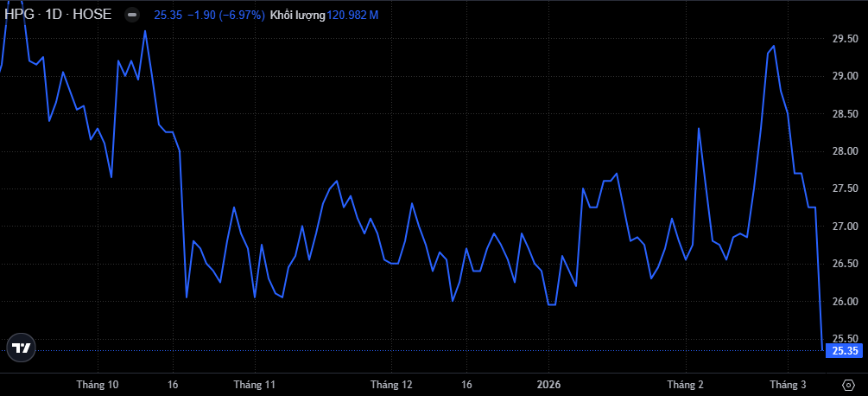Click the 2026 time axis label
Image resolution: width=868 pixels, height=396 pixels.
point(548,384)
